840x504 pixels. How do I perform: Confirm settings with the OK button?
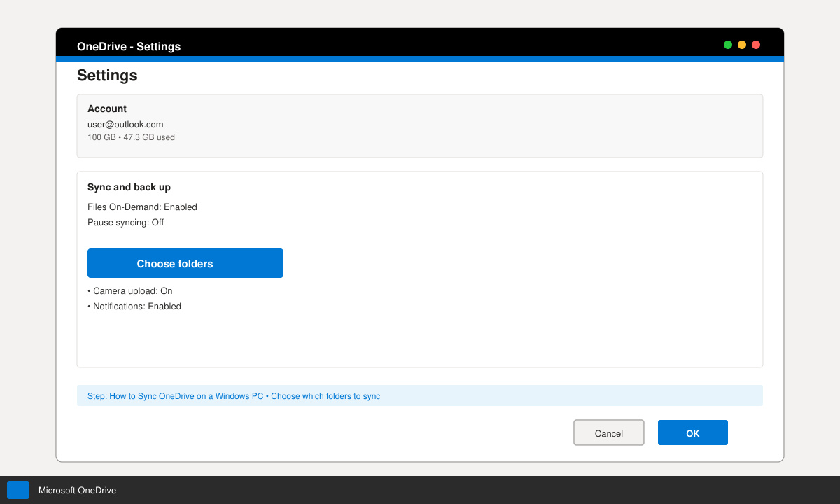click(x=693, y=433)
